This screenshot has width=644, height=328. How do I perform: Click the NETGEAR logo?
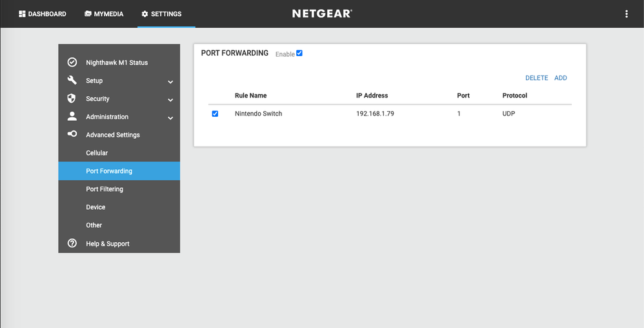coord(322,14)
